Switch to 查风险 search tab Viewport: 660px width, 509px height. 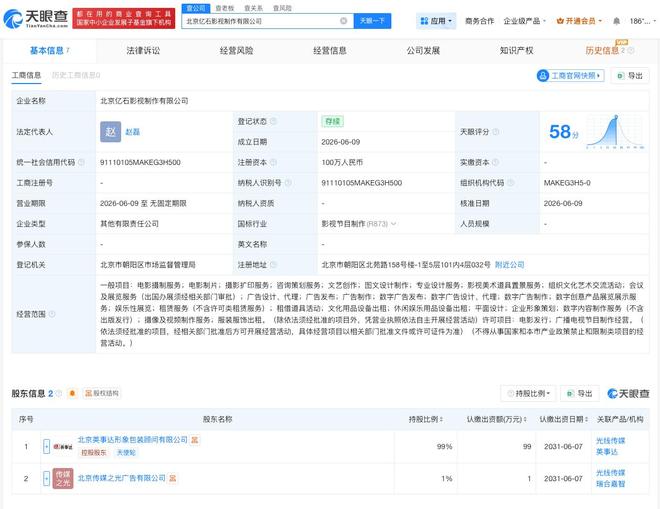click(282, 8)
